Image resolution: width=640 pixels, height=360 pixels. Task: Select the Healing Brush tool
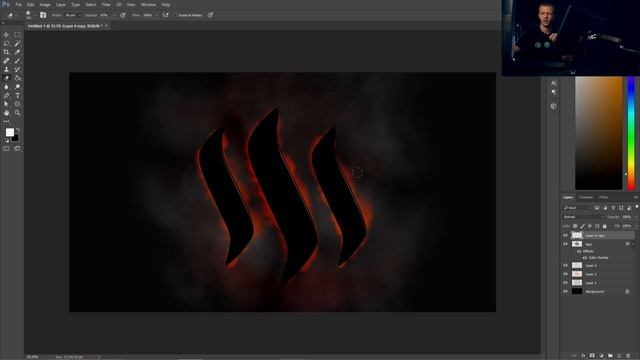pyautogui.click(x=6, y=61)
